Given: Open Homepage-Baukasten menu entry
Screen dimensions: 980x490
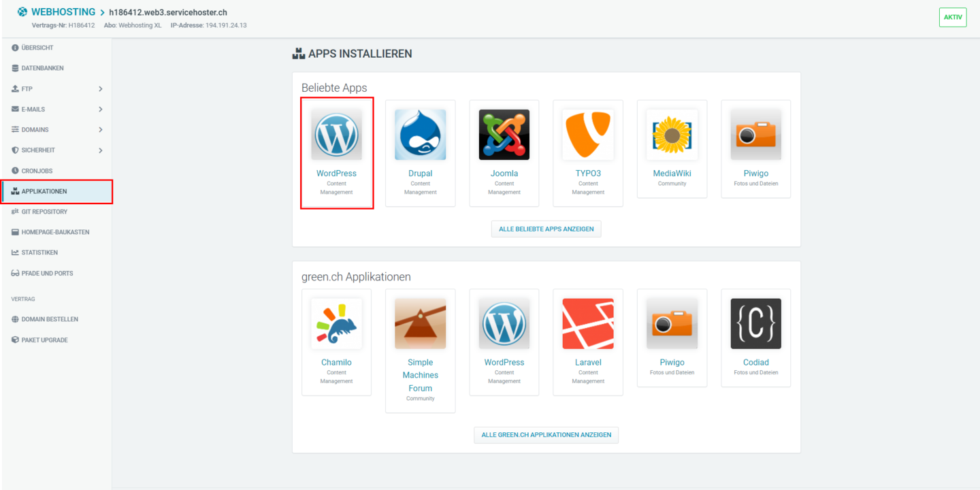Looking at the screenshot, I should click(56, 232).
